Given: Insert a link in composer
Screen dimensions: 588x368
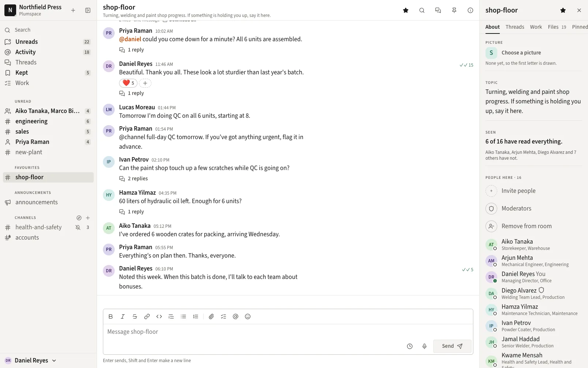Looking at the screenshot, I should click(x=147, y=316).
